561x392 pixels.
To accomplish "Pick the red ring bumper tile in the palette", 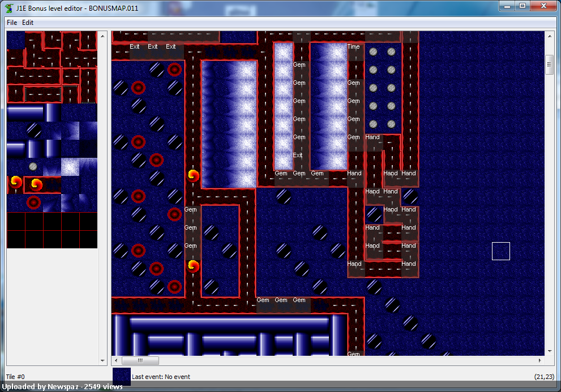I will tap(34, 202).
